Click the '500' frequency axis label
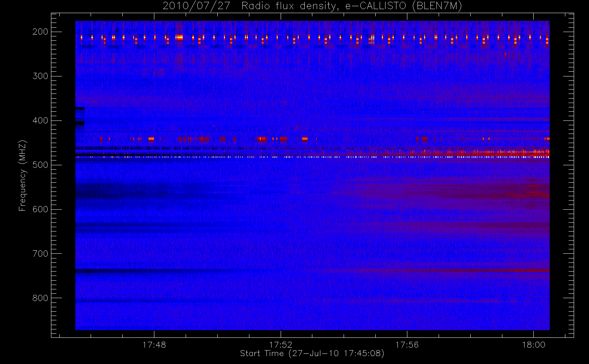 40,165
